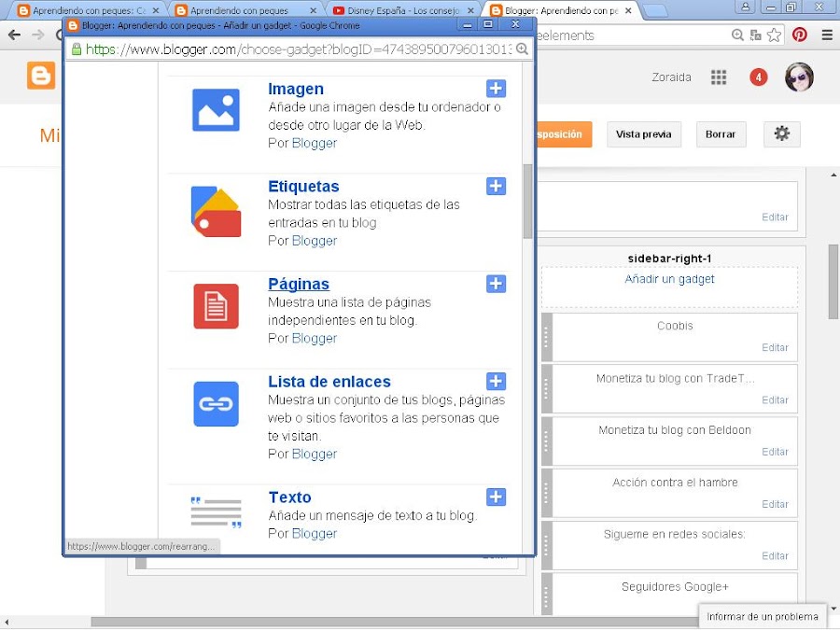Open the gear settings button

[781, 133]
